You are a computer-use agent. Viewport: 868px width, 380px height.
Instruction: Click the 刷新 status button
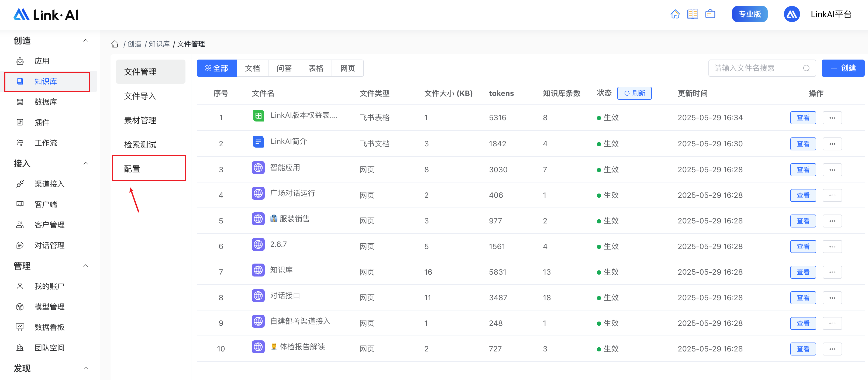click(634, 93)
